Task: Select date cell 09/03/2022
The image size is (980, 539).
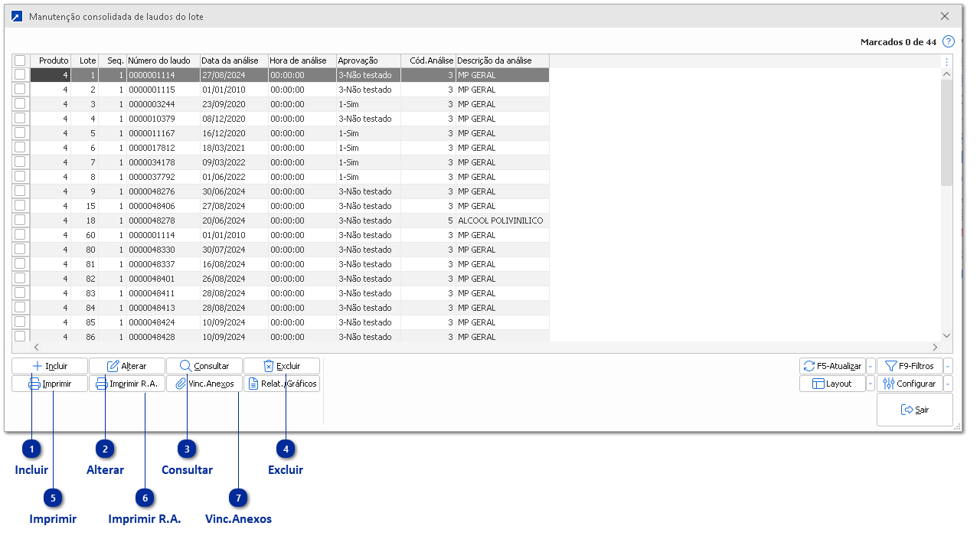Action: click(234, 162)
